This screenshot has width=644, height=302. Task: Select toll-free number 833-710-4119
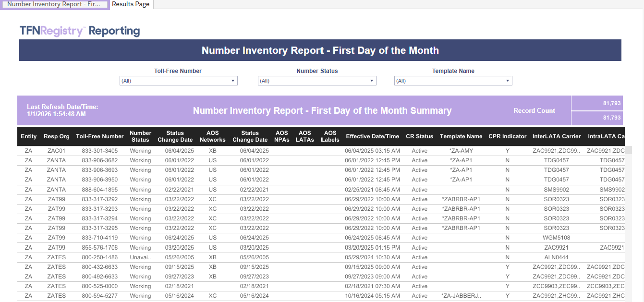pyautogui.click(x=100, y=238)
